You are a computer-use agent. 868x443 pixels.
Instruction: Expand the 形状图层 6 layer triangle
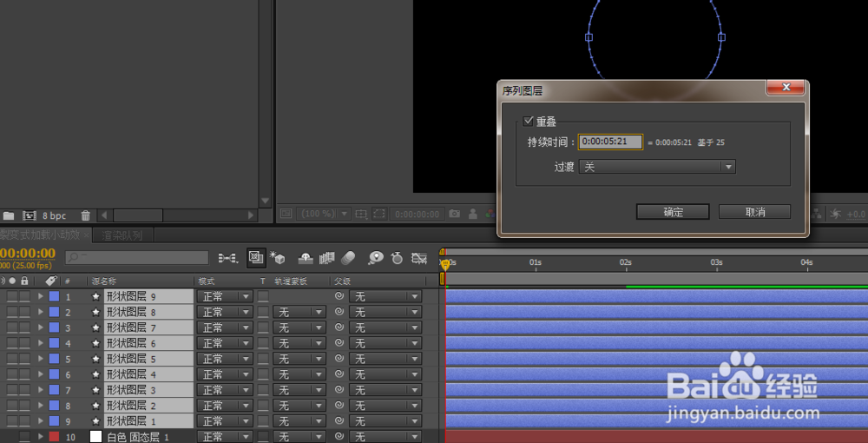41,343
